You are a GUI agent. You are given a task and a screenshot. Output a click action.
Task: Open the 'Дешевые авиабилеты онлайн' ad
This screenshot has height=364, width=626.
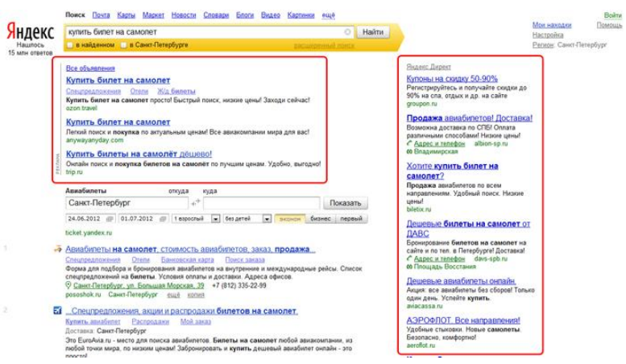point(461,281)
